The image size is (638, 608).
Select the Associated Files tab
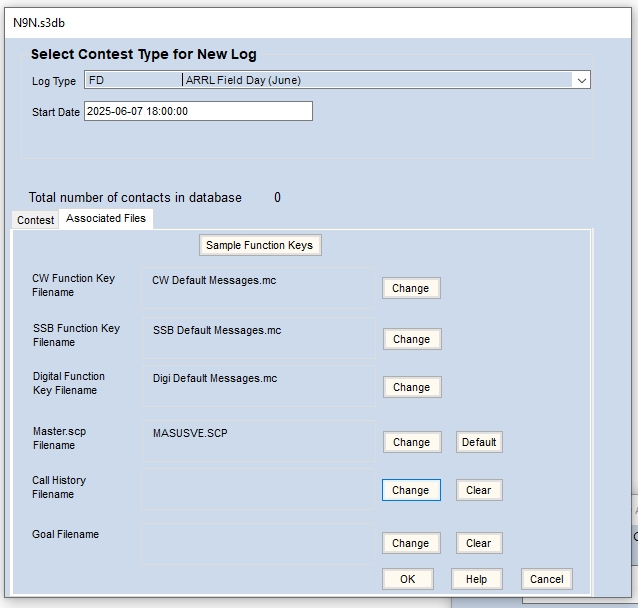pos(106,219)
